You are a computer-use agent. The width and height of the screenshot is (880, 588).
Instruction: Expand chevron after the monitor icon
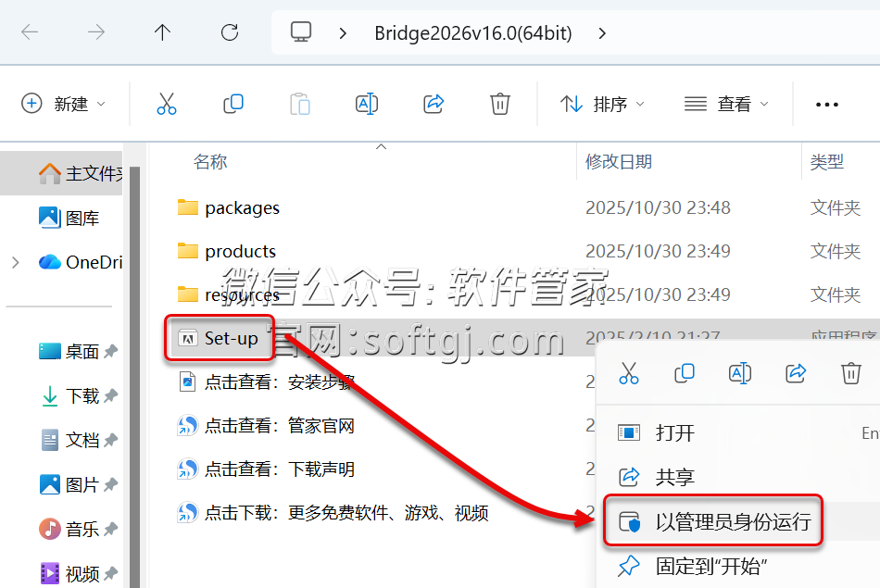(343, 33)
